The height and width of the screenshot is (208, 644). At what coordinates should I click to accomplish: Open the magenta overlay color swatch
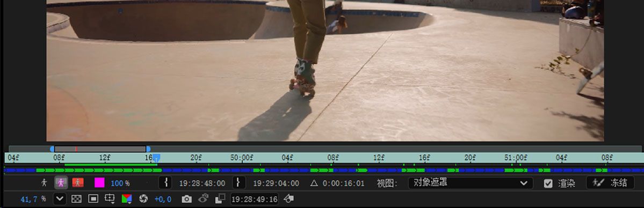pos(99,183)
